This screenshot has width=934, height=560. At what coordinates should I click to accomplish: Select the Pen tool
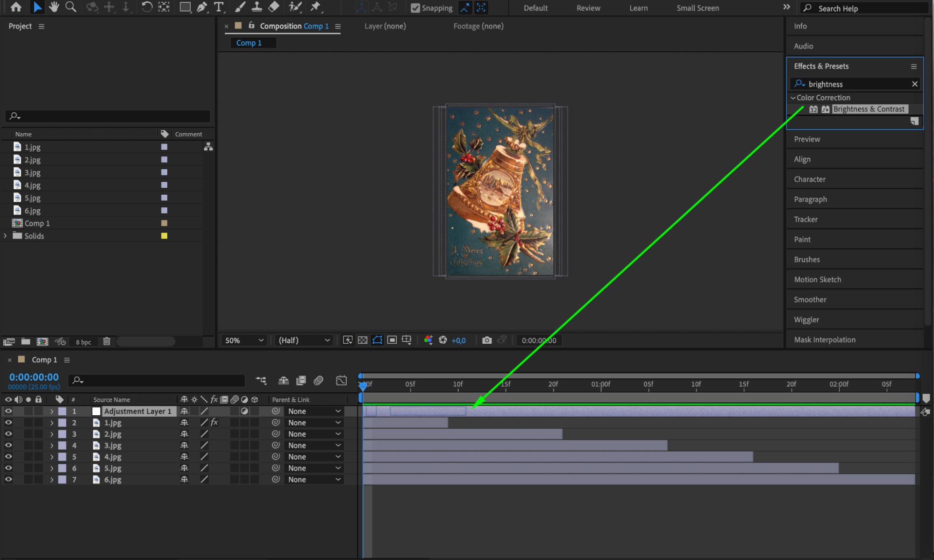point(202,7)
